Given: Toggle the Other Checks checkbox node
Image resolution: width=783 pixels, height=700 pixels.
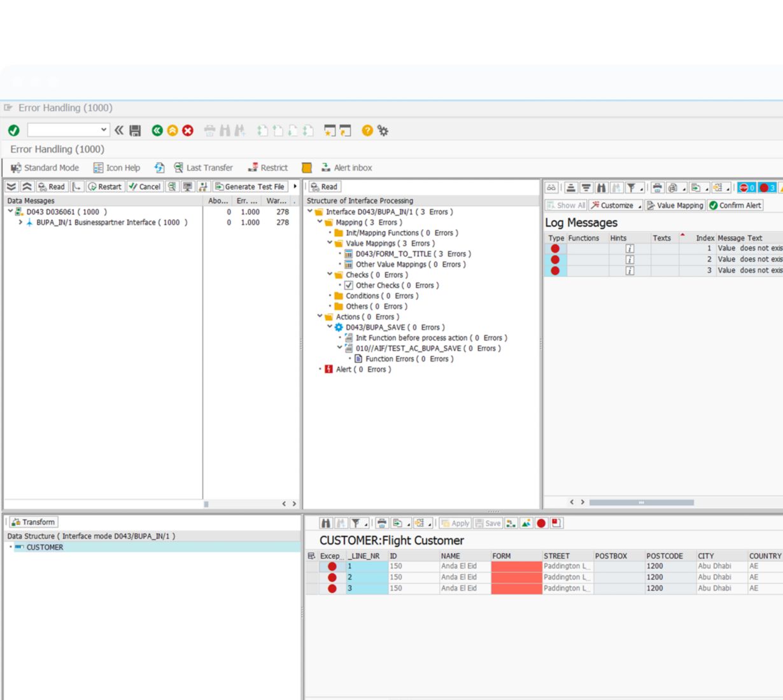Looking at the screenshot, I should click(349, 286).
